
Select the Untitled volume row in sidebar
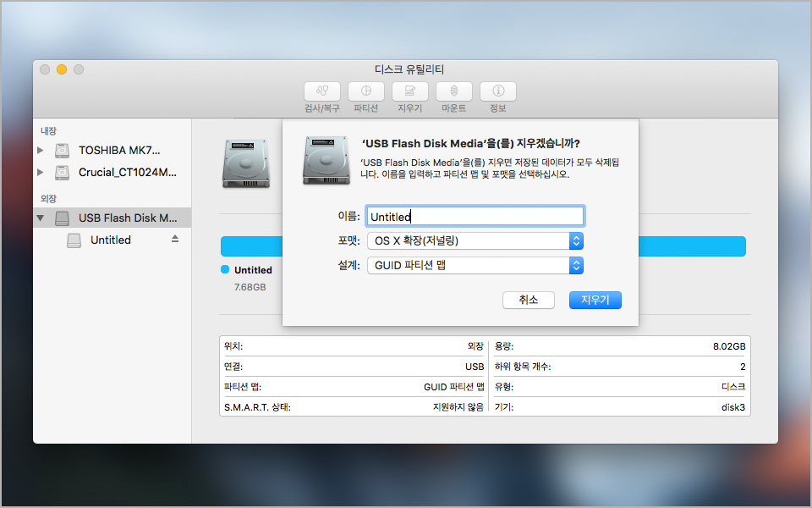click(112, 240)
